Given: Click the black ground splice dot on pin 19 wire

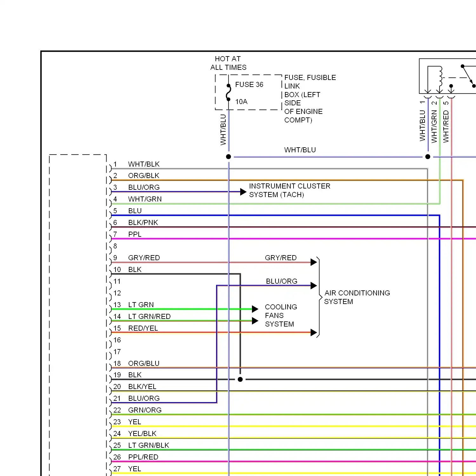Looking at the screenshot, I should (x=240, y=380).
